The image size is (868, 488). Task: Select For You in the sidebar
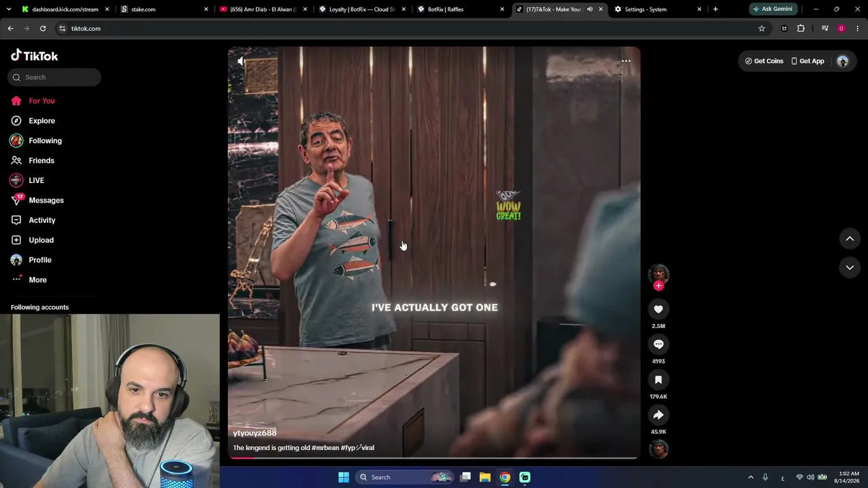click(42, 101)
